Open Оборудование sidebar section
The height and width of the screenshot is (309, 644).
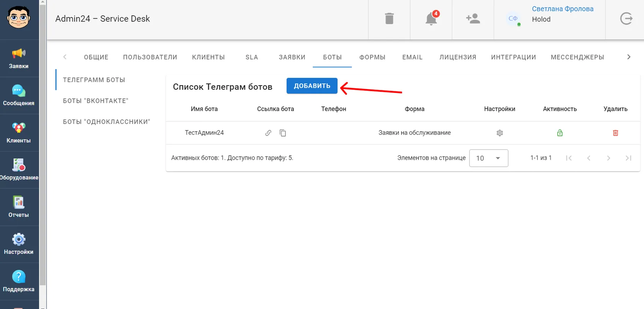[19, 170]
